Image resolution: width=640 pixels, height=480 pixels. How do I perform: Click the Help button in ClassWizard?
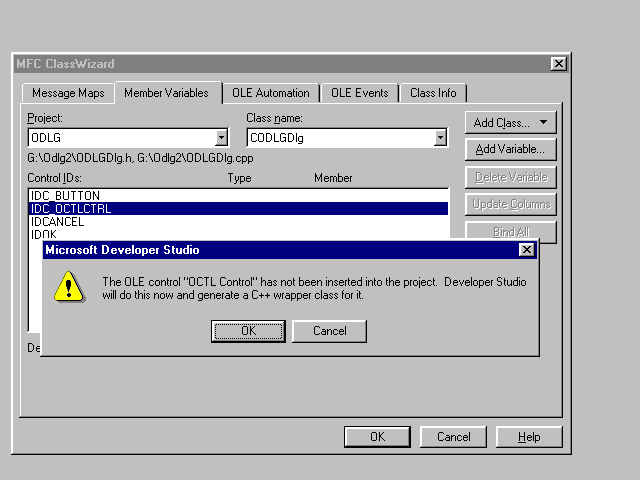click(x=528, y=437)
